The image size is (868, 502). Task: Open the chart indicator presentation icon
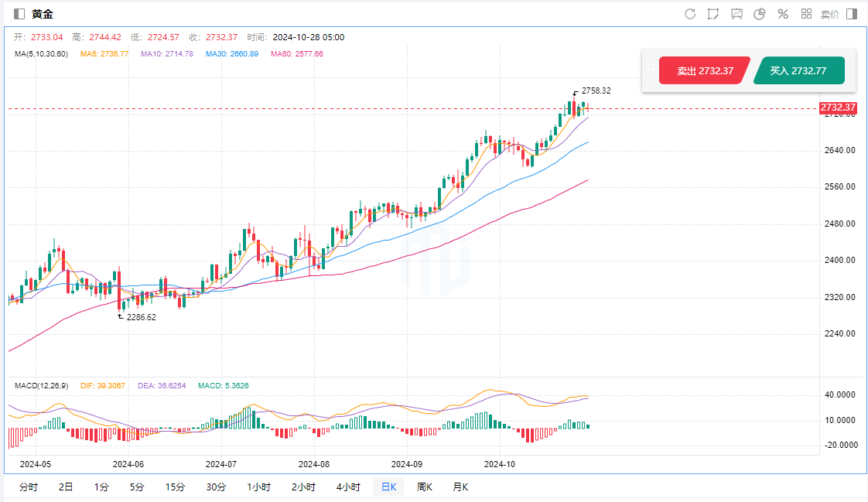736,14
